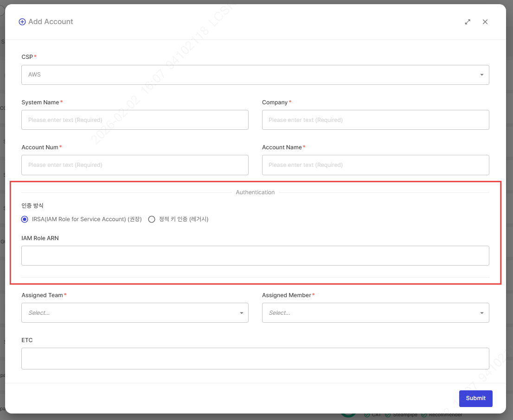Select the IRSA (IAM Role for Service Account) radio
This screenshot has height=420, width=513.
tap(25, 219)
